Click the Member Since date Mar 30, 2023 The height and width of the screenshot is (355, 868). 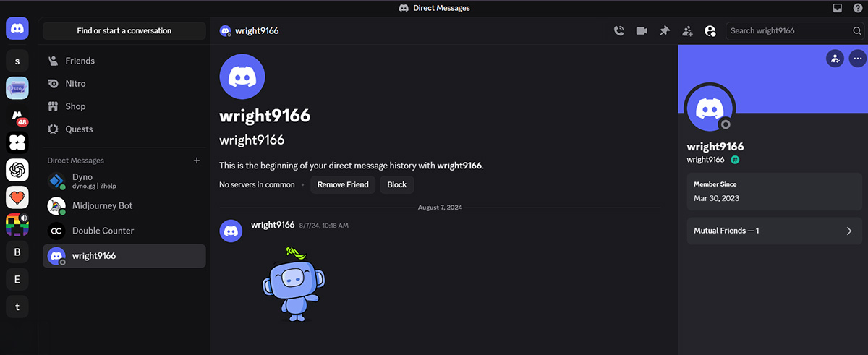[716, 198]
